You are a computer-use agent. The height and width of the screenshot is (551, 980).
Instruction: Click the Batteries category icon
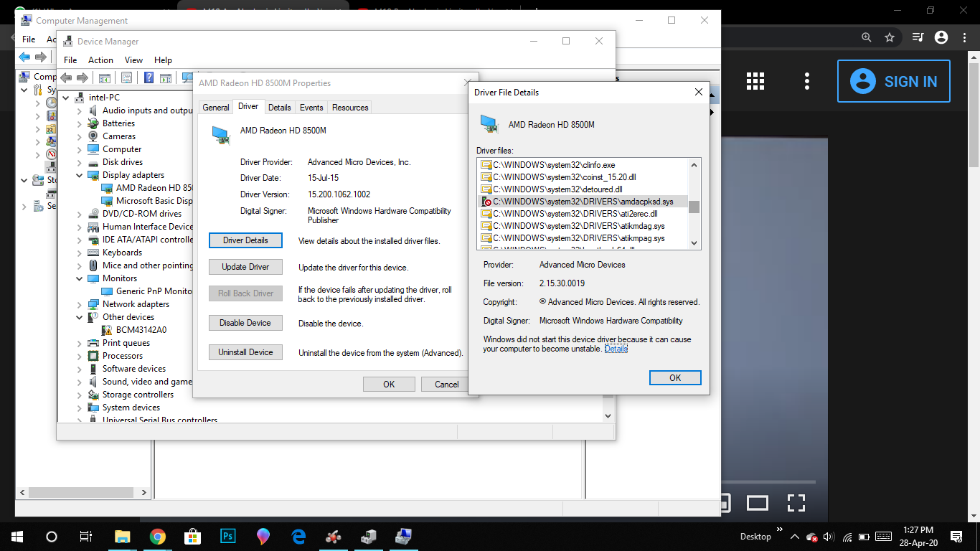93,123
